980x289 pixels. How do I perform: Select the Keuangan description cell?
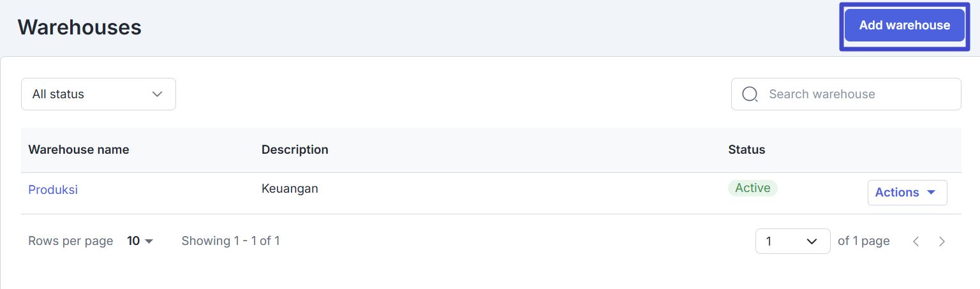290,188
